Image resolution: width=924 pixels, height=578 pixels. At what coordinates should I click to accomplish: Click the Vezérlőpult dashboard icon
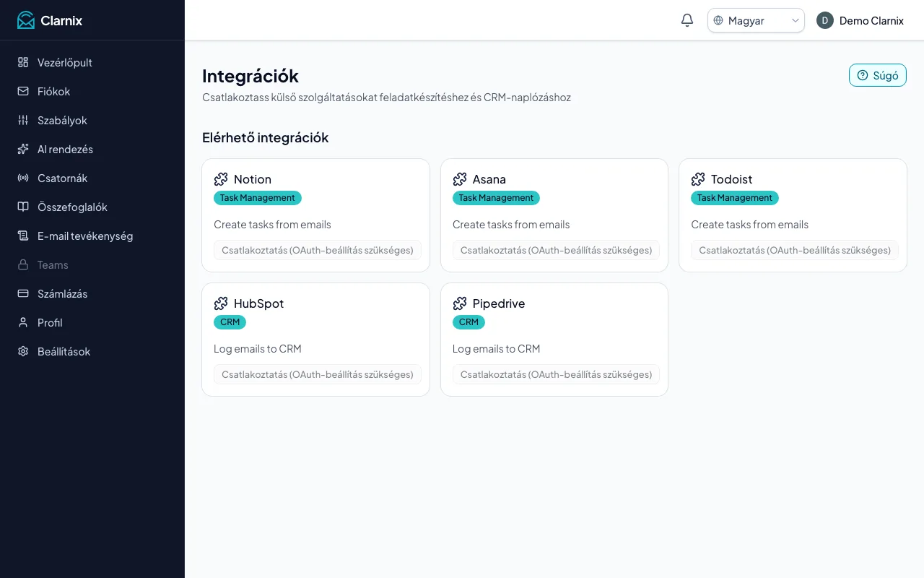pos(23,62)
